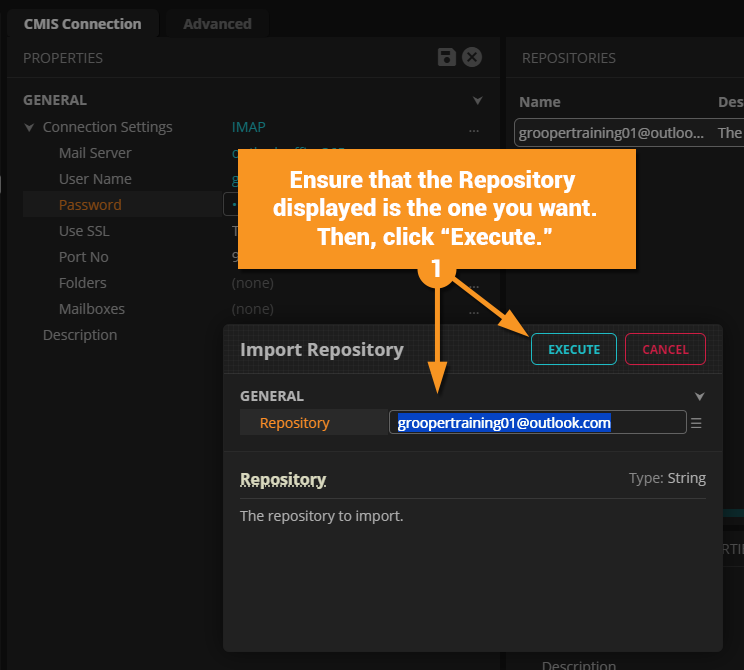Switch to the Advanced tab
Viewport: 744px width, 670px height.
point(217,23)
